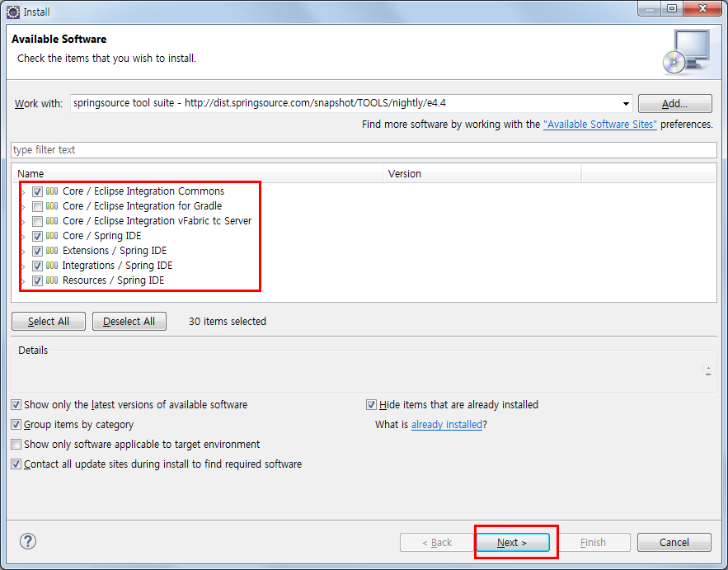728x570 pixels.
Task: Select the Core / Spring IDE row text
Action: click(x=101, y=236)
